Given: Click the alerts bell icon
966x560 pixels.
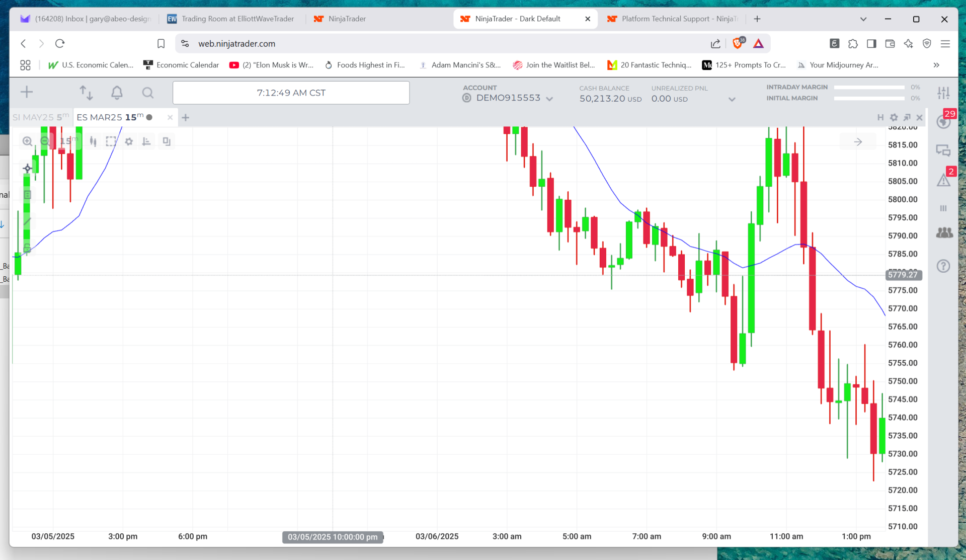Looking at the screenshot, I should [117, 93].
